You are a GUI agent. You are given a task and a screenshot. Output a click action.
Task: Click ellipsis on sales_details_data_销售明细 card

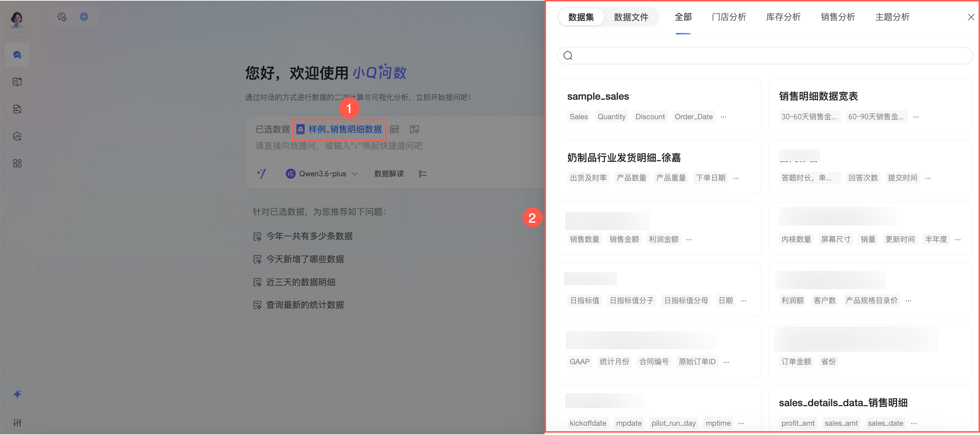[x=914, y=424]
